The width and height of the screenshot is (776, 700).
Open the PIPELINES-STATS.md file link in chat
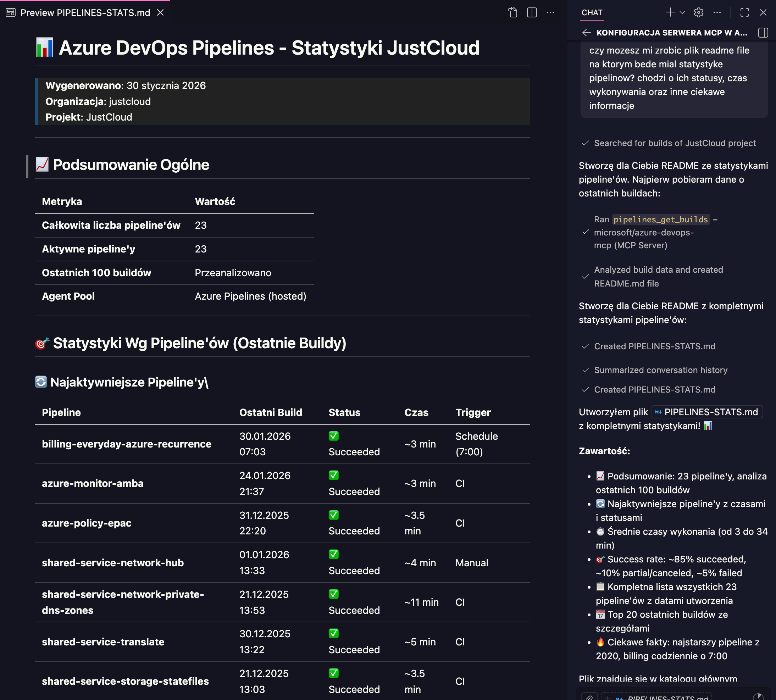tap(707, 412)
